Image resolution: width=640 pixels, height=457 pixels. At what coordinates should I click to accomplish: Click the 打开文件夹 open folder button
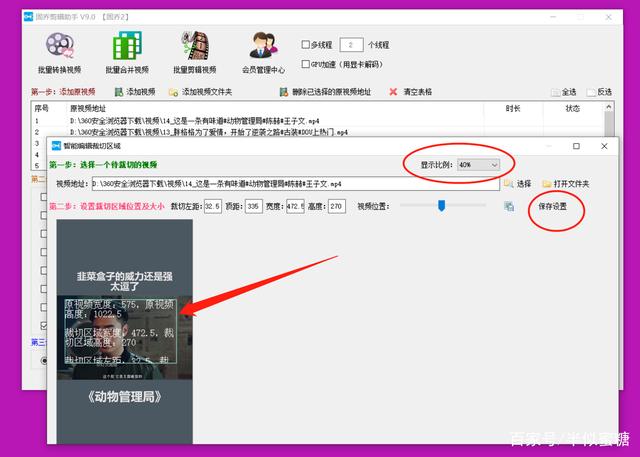pyautogui.click(x=566, y=184)
